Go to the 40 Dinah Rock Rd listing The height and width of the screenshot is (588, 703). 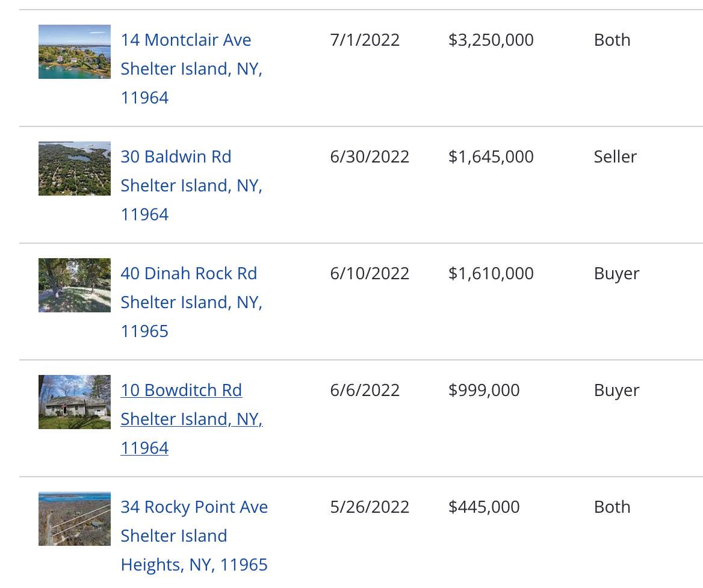coord(188,273)
